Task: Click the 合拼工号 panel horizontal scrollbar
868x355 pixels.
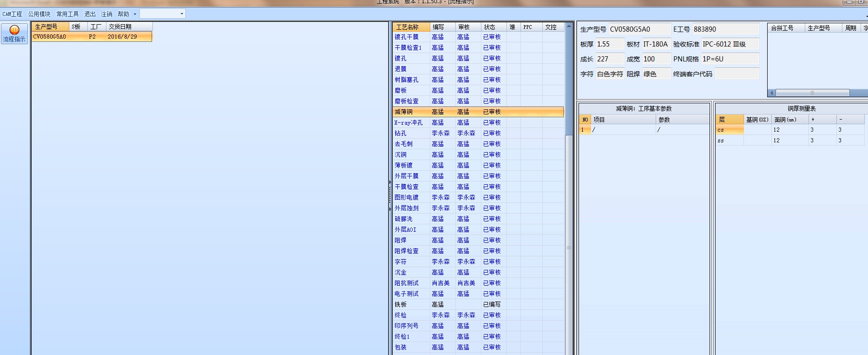Action: coord(812,93)
